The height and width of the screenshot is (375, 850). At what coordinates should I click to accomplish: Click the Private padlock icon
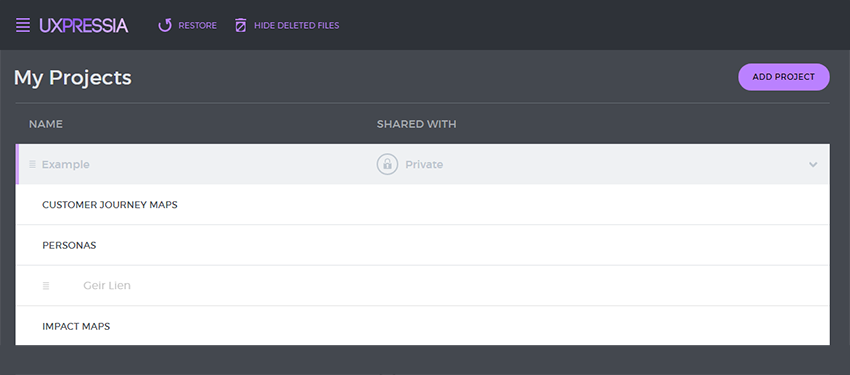coord(387,164)
